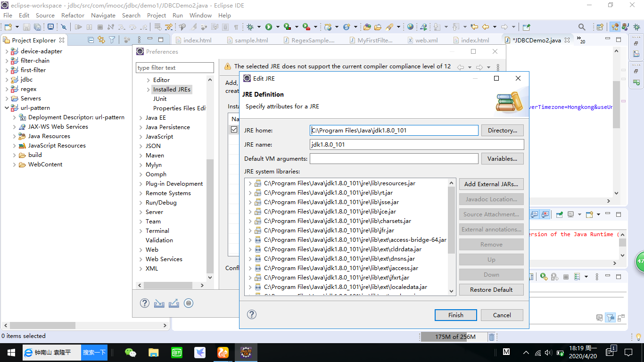This screenshot has height=362, width=644.
Task: Open the Run button dropdown arrow
Action: pos(278,27)
